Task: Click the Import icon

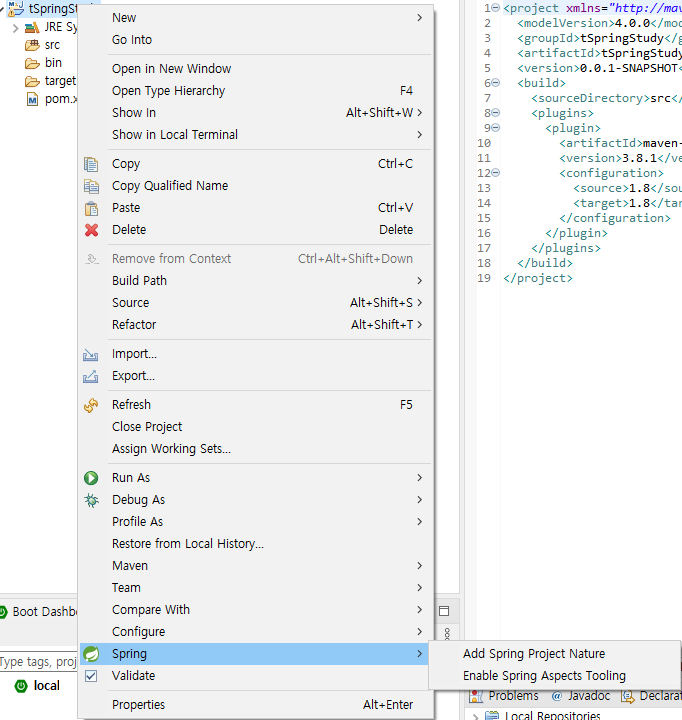Action: (90, 354)
